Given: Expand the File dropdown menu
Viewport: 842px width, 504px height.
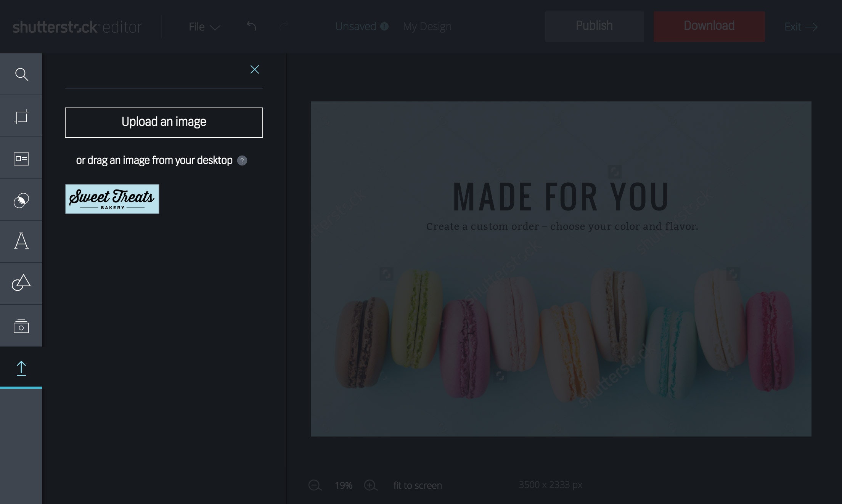Looking at the screenshot, I should (x=204, y=27).
